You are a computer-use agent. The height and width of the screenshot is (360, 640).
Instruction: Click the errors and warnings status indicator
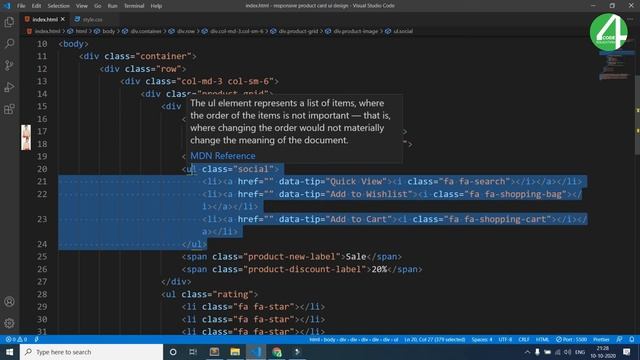pos(16,339)
